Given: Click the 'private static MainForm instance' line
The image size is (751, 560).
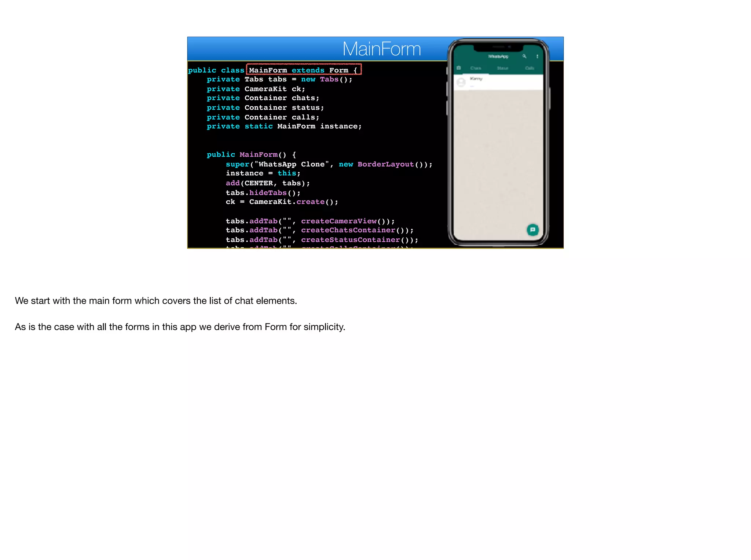Looking at the screenshot, I should pos(284,126).
